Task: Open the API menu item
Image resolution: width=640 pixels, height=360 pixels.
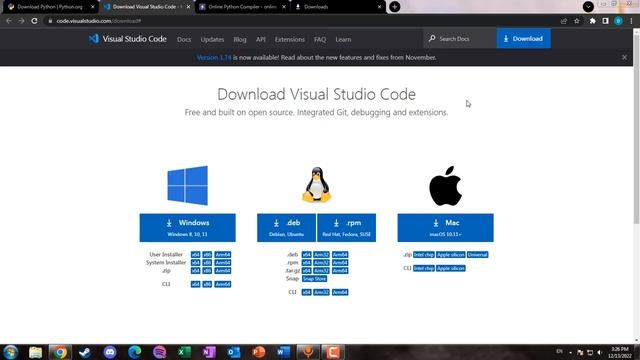Action: coord(261,40)
